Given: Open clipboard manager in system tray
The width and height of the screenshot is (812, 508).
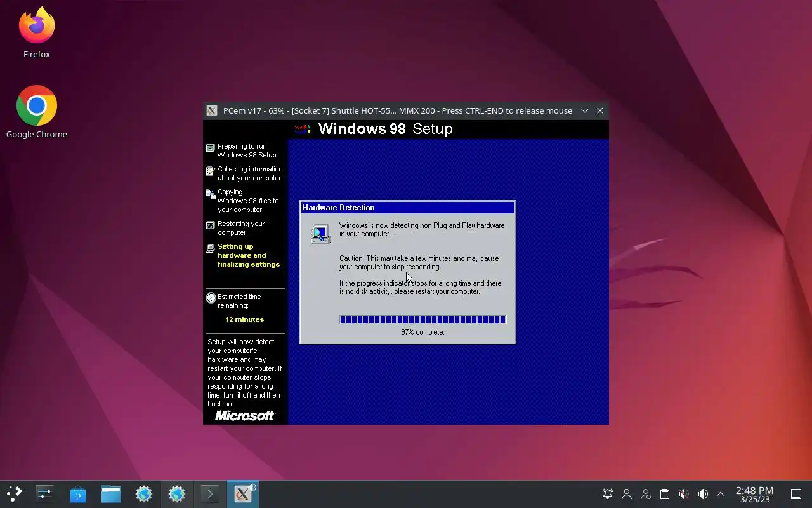Looking at the screenshot, I should pos(664,494).
